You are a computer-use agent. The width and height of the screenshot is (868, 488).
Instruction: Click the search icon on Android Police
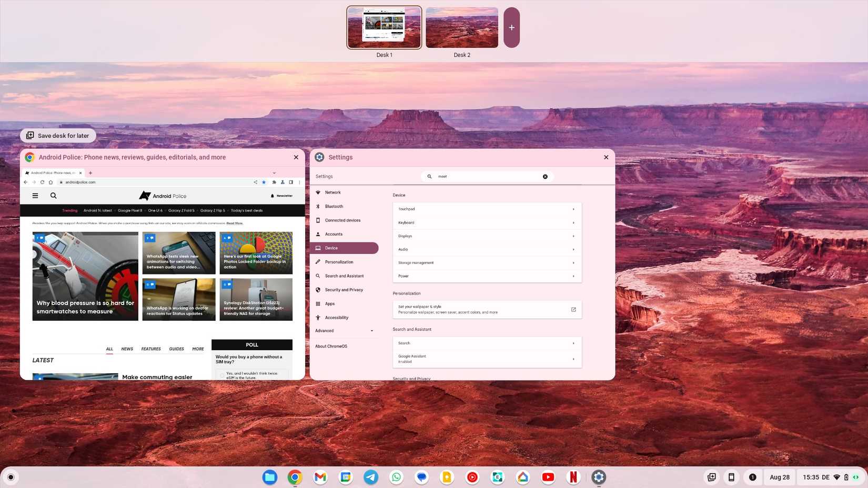coord(53,195)
